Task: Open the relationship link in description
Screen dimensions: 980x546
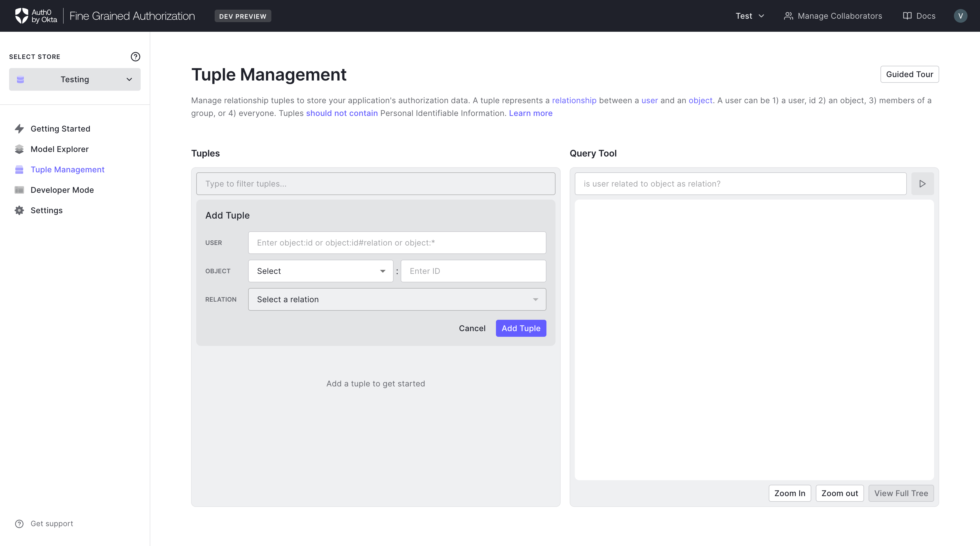Action: tap(574, 100)
